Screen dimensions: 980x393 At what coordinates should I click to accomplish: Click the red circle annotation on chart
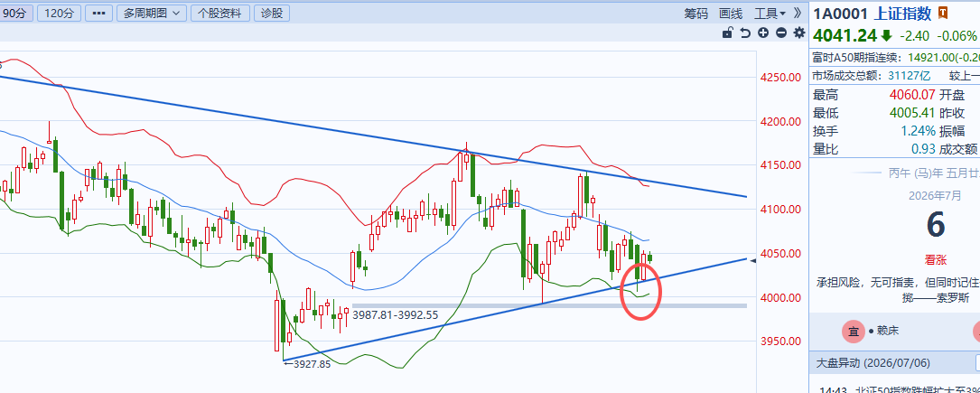coord(640,292)
